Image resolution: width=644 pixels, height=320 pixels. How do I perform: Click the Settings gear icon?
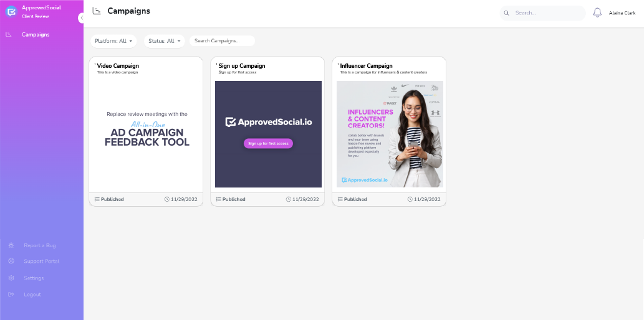click(x=11, y=278)
